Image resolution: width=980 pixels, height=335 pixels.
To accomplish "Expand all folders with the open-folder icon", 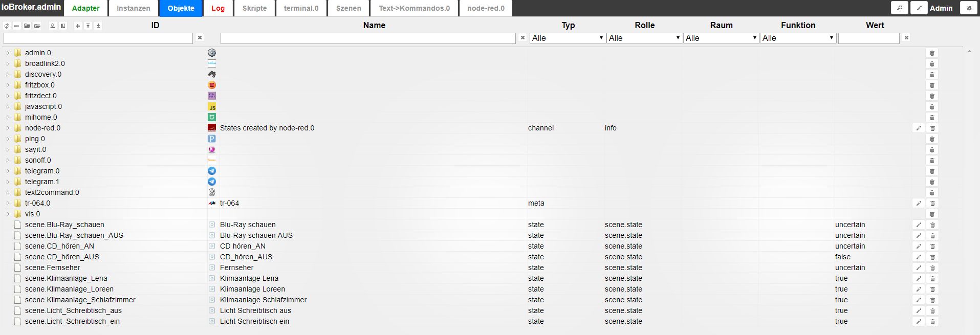I will tap(37, 26).
